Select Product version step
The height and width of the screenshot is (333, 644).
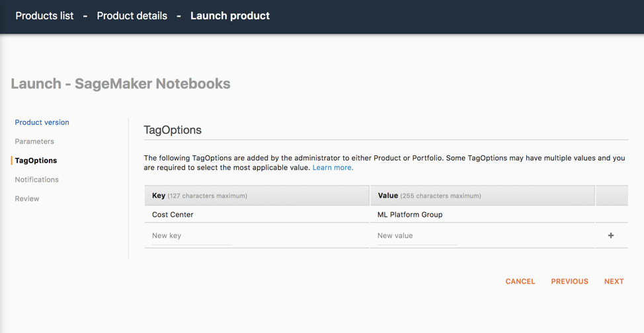42,122
